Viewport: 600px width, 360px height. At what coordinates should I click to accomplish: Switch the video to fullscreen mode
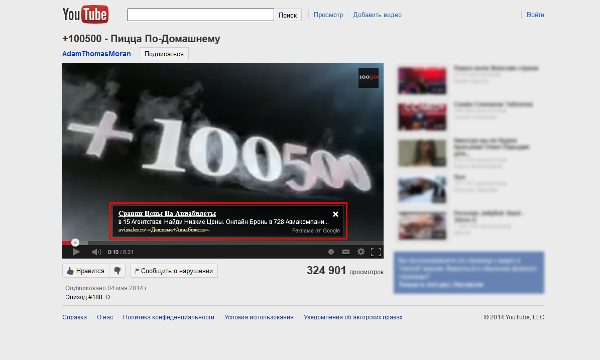pos(376,251)
